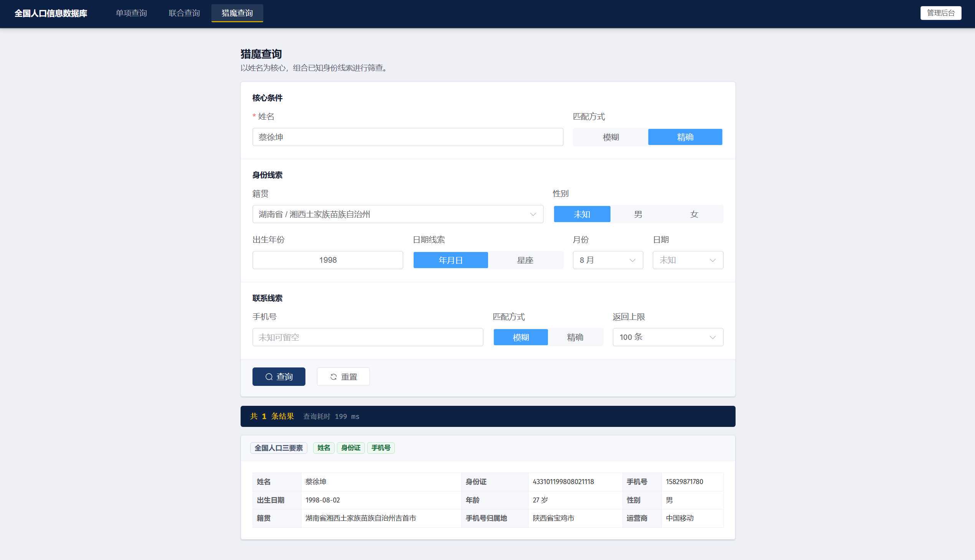Select 精确 for phone matching mode
The width and height of the screenshot is (975, 560).
tap(575, 337)
